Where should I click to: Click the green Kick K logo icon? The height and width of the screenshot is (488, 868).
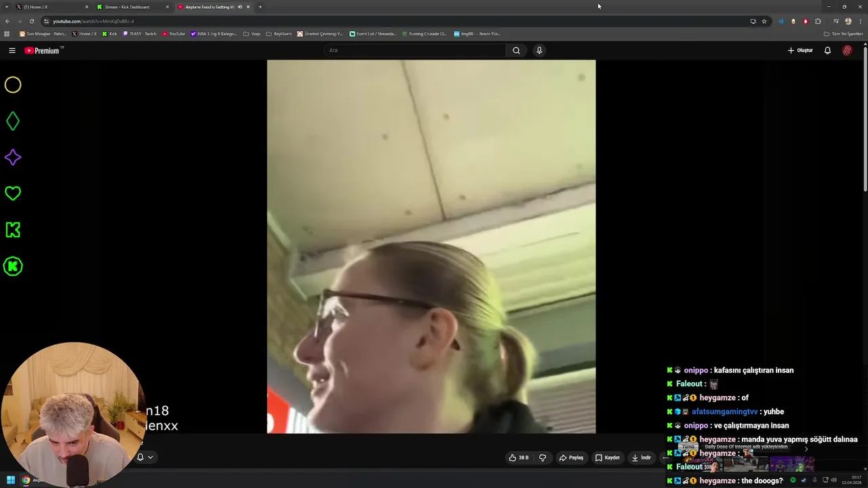pos(13,230)
